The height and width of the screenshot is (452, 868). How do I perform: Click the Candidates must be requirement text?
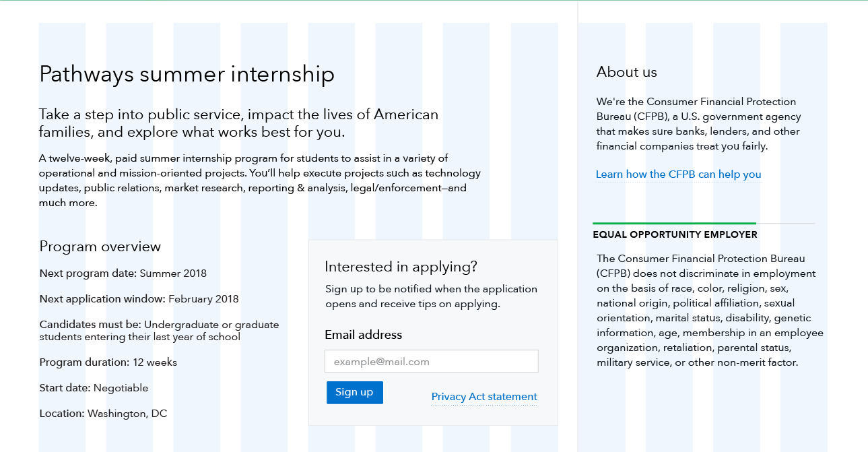[160, 331]
